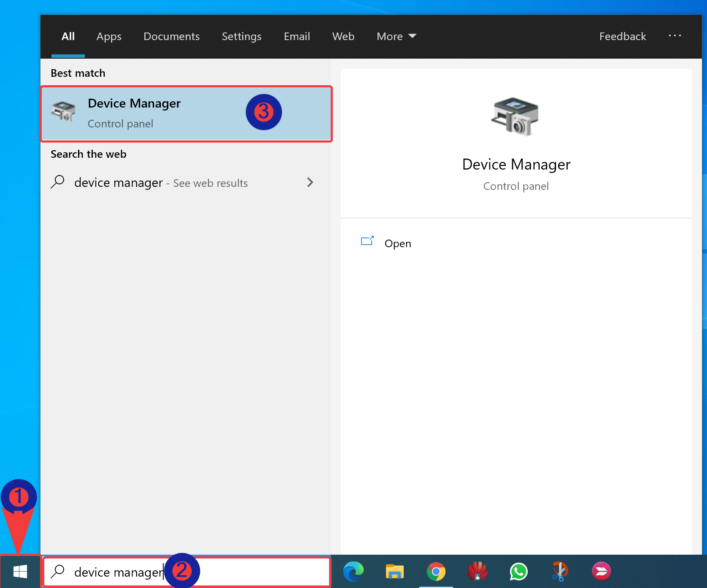Open WhatsApp from the taskbar
The height and width of the screenshot is (588, 707).
click(x=519, y=572)
